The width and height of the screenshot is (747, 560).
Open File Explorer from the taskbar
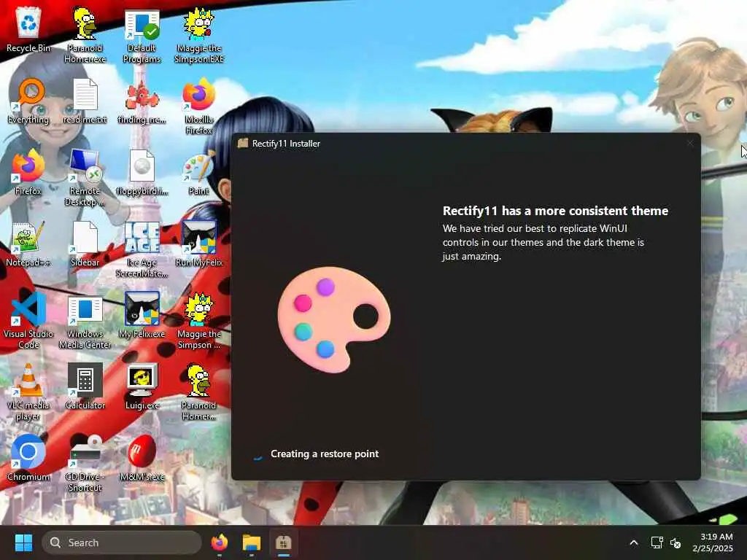[252, 542]
